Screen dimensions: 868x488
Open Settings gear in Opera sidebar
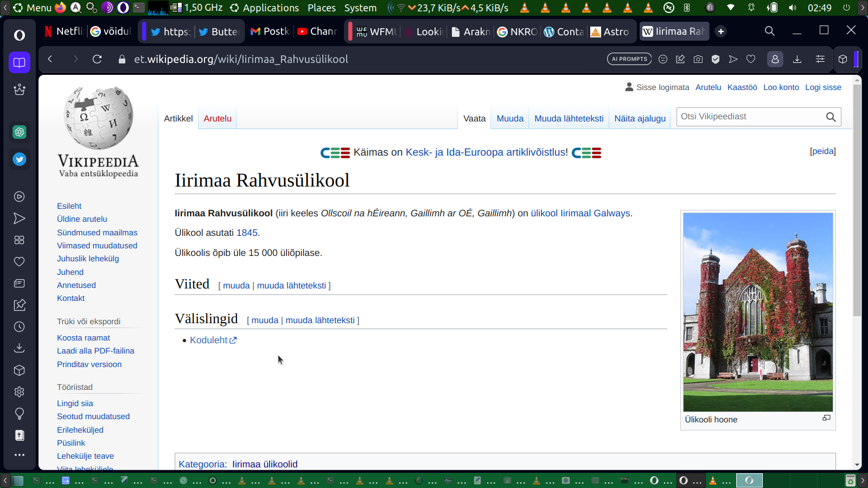point(20,392)
